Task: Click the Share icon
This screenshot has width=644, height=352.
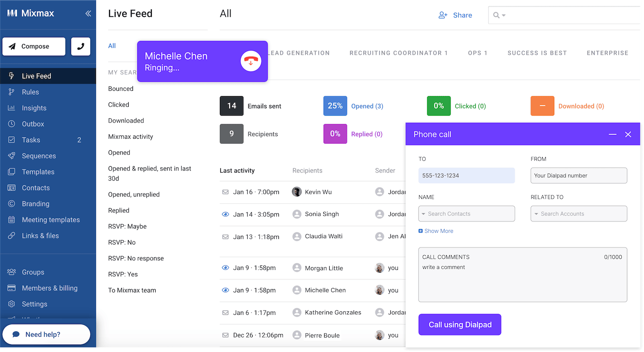Action: coord(443,15)
